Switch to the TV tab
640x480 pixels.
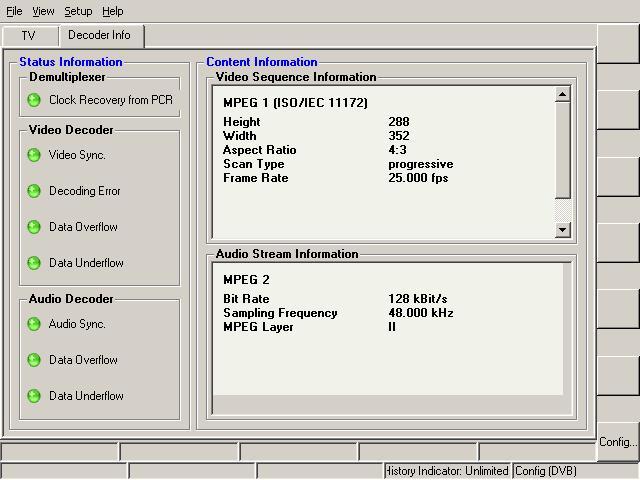pos(28,36)
